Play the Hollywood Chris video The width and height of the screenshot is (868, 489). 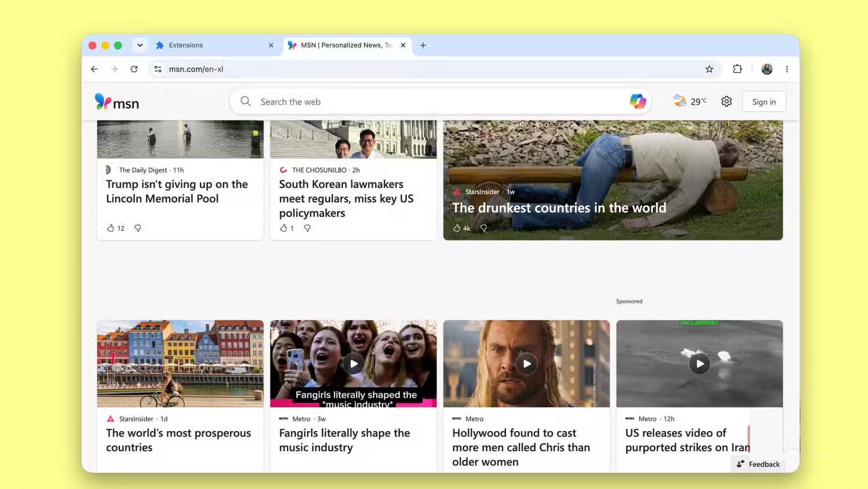click(526, 364)
